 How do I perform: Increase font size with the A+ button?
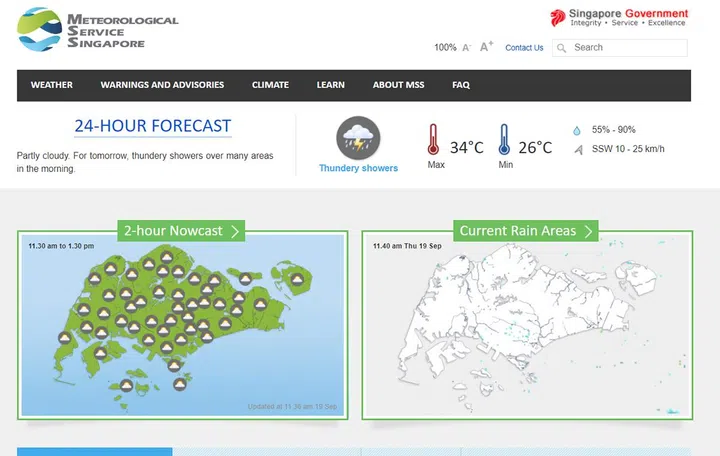click(486, 46)
